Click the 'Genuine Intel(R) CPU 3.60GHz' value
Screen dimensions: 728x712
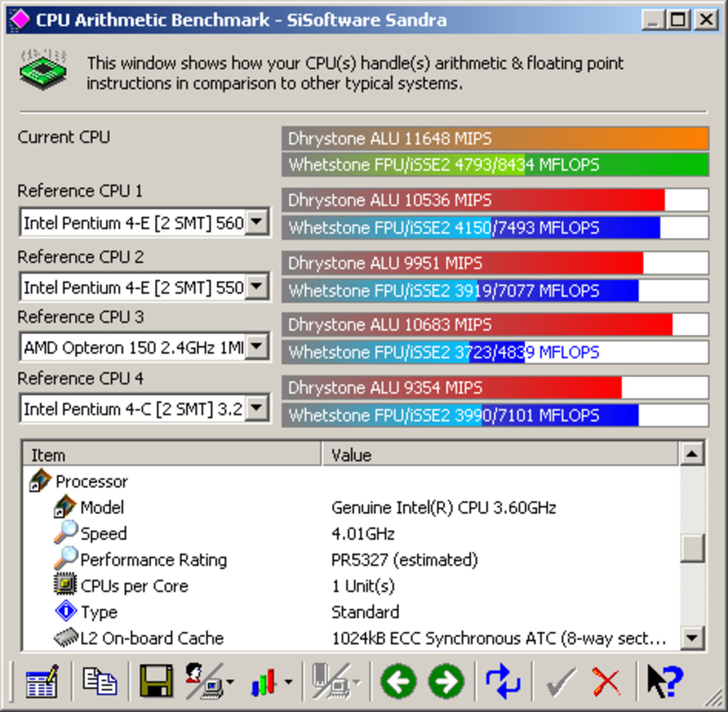tap(444, 507)
